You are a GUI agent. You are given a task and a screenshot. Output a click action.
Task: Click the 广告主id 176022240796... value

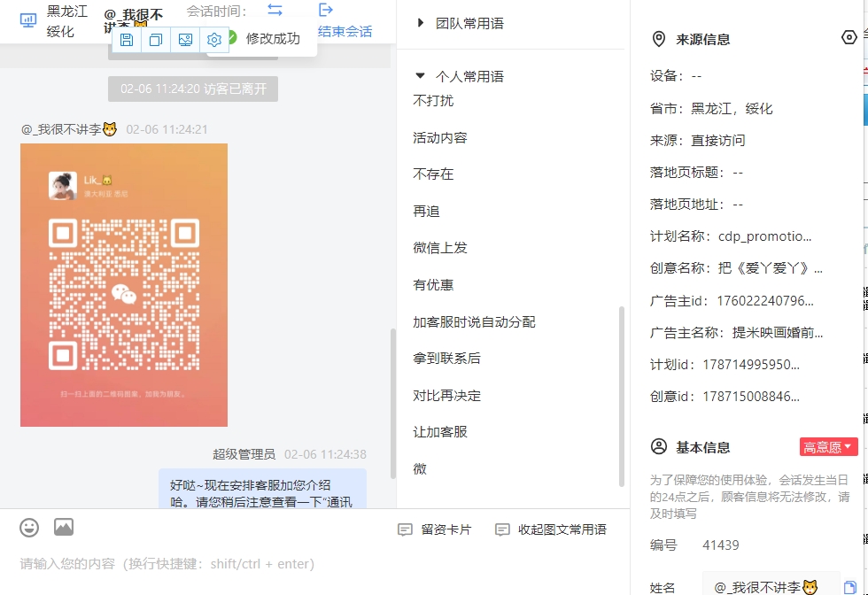(x=765, y=301)
